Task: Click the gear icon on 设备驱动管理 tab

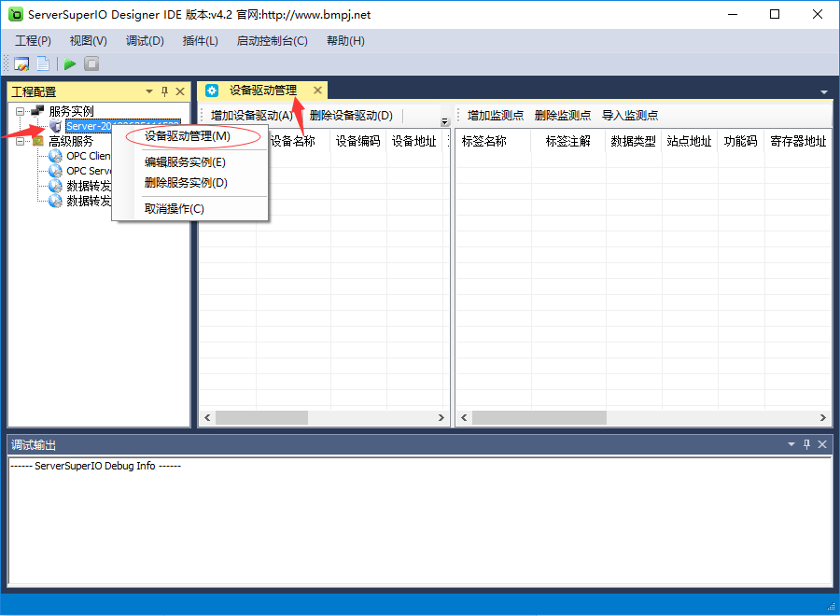Action: point(212,91)
